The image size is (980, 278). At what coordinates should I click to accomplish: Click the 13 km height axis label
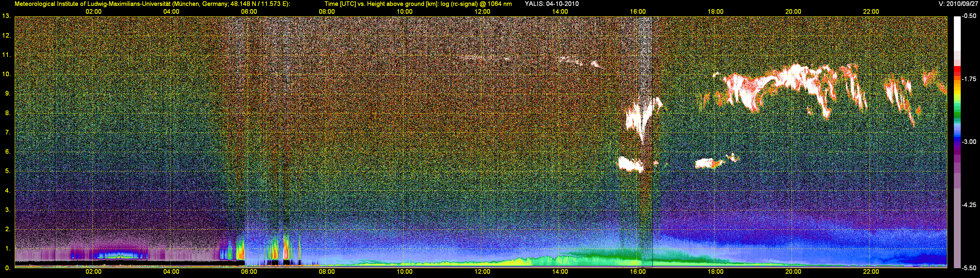tap(6, 16)
